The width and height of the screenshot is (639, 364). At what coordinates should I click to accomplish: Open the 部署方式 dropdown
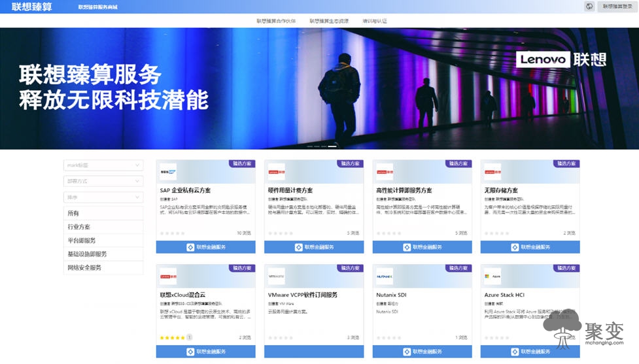(x=103, y=181)
